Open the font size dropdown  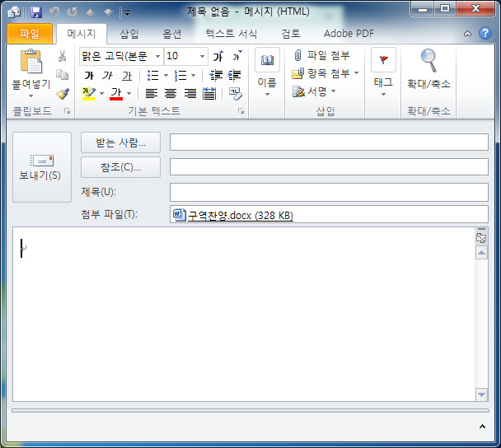click(202, 57)
